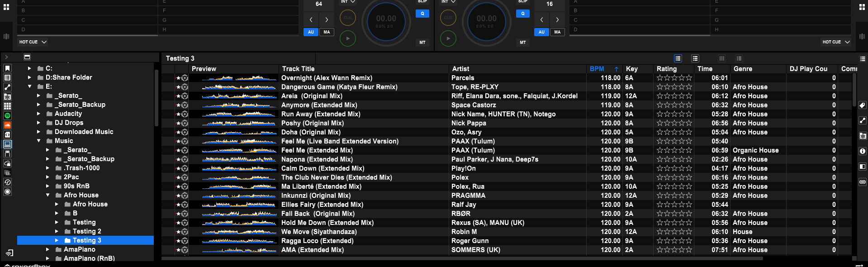Open the SoundCloud source in the sidebar
868x267 pixels.
[x=7, y=125]
